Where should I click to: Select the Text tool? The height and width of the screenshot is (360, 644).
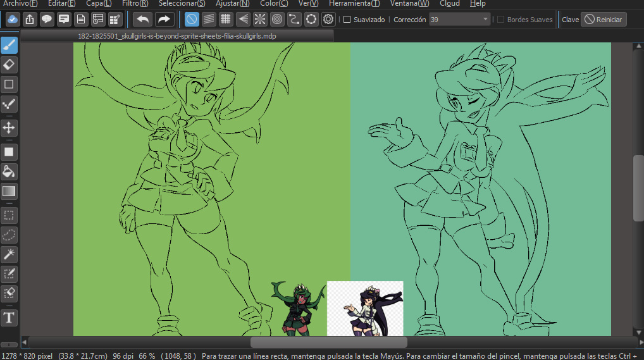(x=9, y=318)
